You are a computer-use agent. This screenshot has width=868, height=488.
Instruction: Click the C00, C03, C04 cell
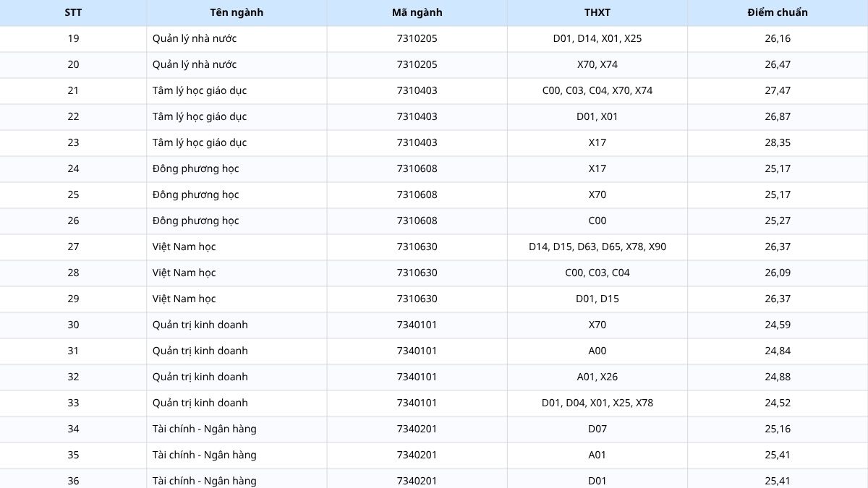(x=597, y=273)
